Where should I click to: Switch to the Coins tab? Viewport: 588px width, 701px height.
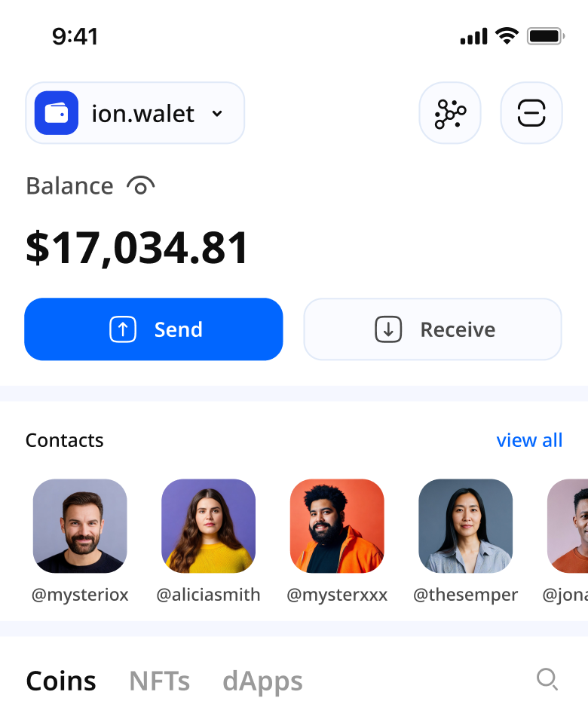coord(61,681)
